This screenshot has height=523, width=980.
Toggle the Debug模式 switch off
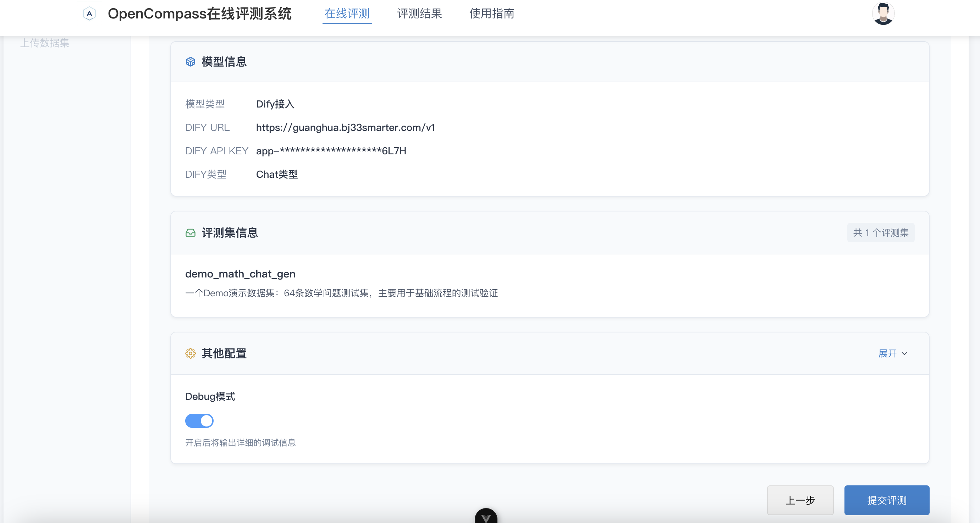(x=199, y=421)
